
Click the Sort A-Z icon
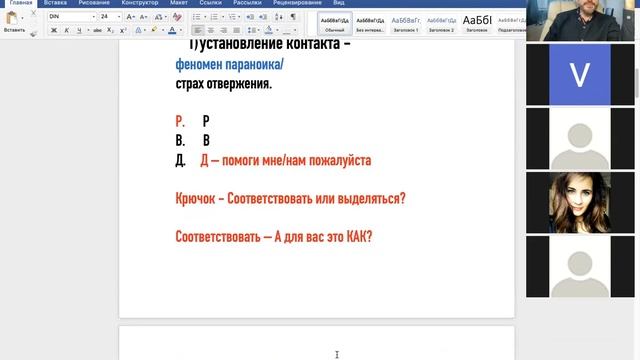click(x=279, y=17)
